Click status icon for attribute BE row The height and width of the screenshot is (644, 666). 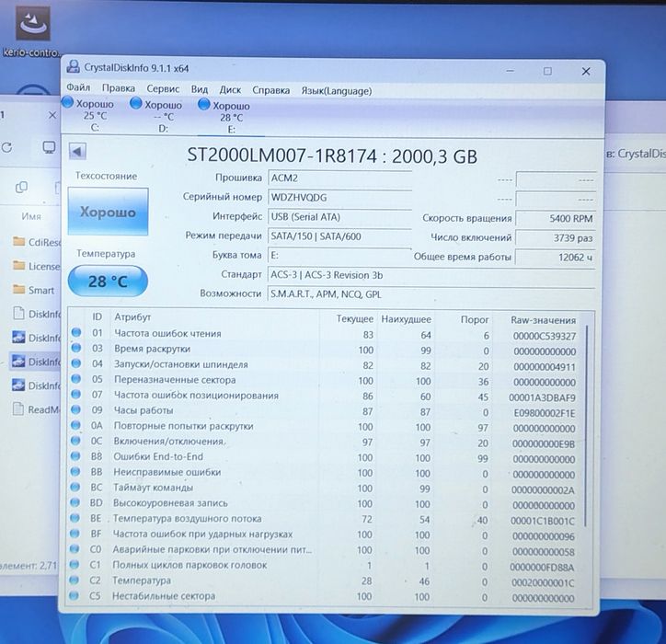[x=75, y=518]
